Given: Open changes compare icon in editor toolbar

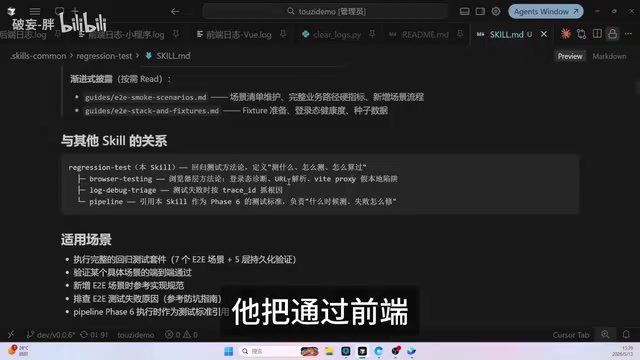Looking at the screenshot, I should [x=582, y=34].
